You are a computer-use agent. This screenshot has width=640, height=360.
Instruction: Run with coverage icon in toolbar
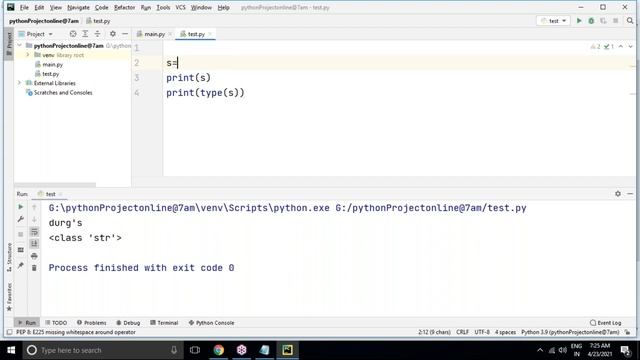603,20
